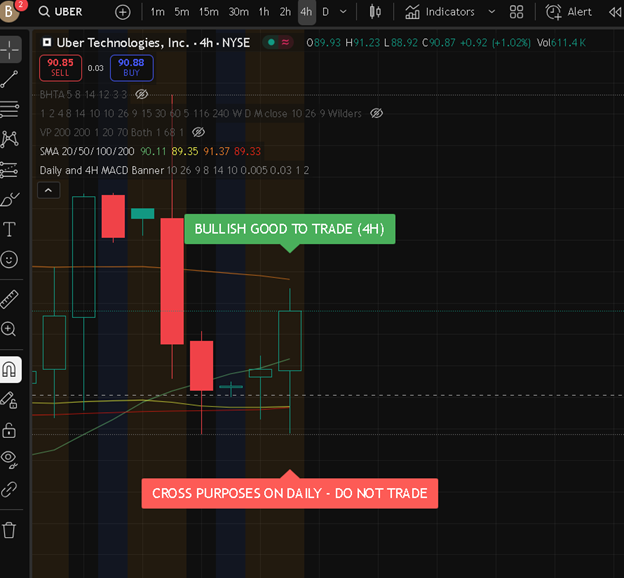This screenshot has height=578, width=624.
Task: Expand the timeframe dropdown chevron
Action: coord(343,12)
